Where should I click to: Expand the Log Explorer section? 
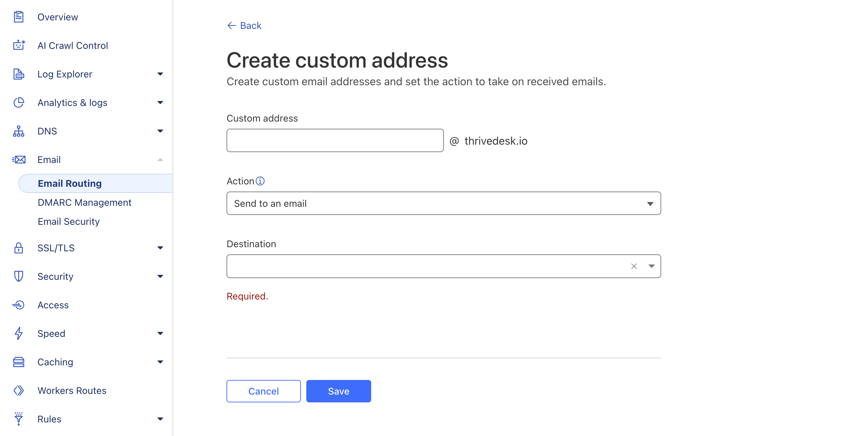click(160, 74)
